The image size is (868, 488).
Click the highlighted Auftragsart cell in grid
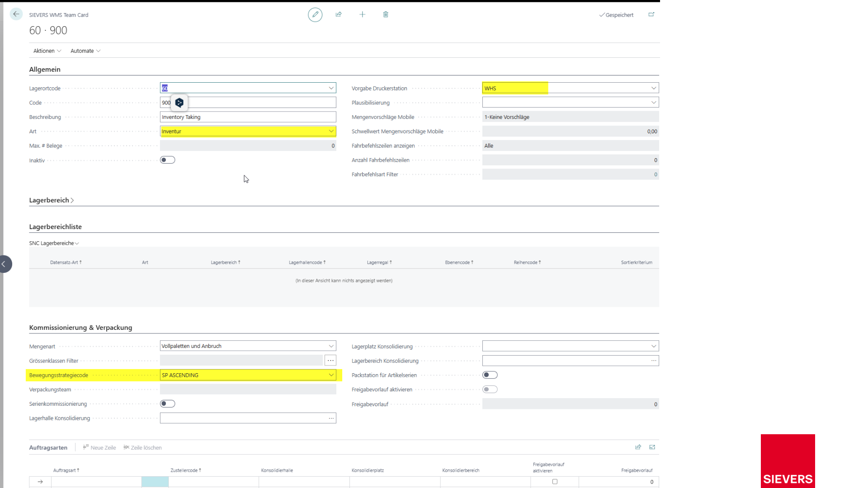pos(155,482)
